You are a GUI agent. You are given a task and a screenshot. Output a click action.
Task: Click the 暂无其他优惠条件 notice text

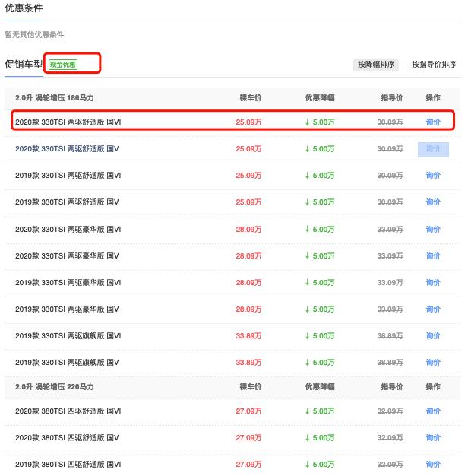tap(34, 35)
